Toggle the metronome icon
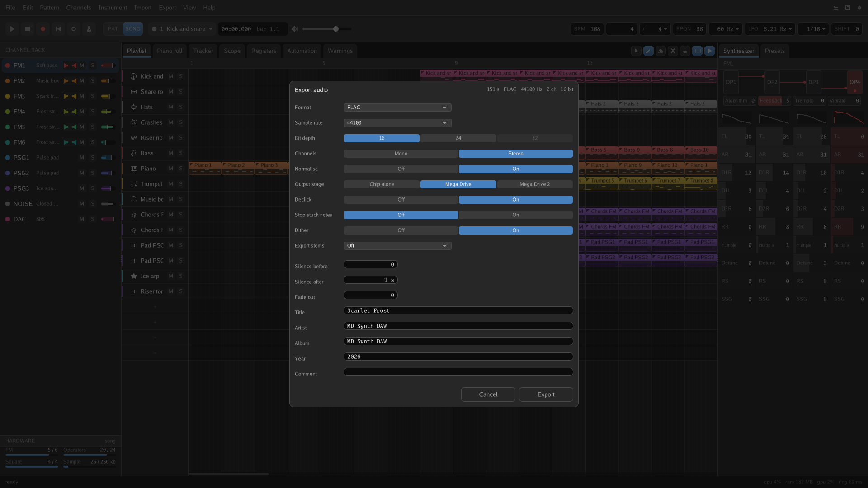Screen dimensions: 868x488 (x=89, y=29)
